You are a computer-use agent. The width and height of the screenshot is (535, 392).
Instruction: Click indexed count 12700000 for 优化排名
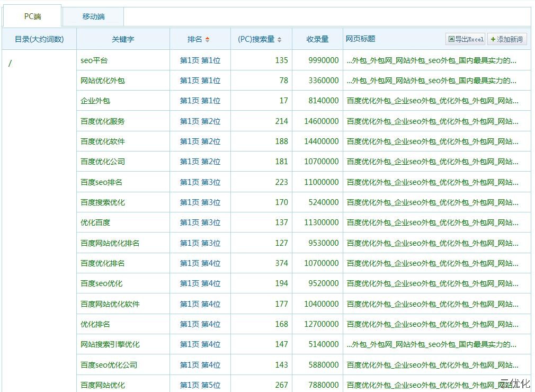[x=322, y=324]
